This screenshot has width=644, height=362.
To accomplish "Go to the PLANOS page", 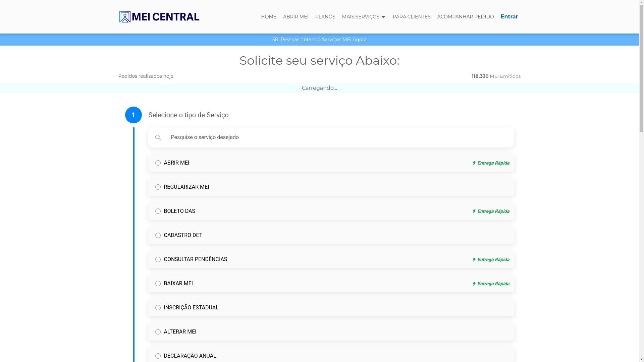I will [x=325, y=17].
